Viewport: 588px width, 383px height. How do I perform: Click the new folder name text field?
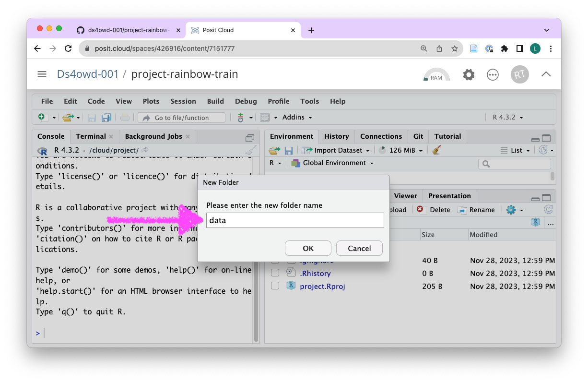tap(295, 220)
